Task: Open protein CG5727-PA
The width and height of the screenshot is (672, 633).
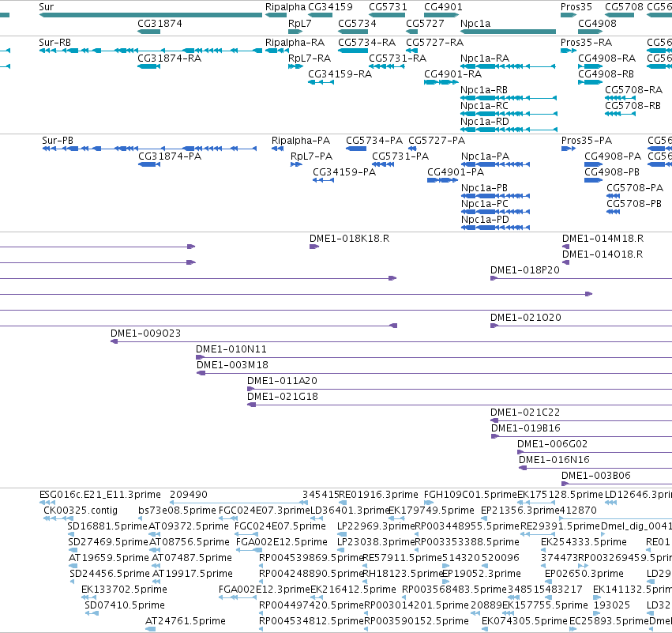Action: 412,149
